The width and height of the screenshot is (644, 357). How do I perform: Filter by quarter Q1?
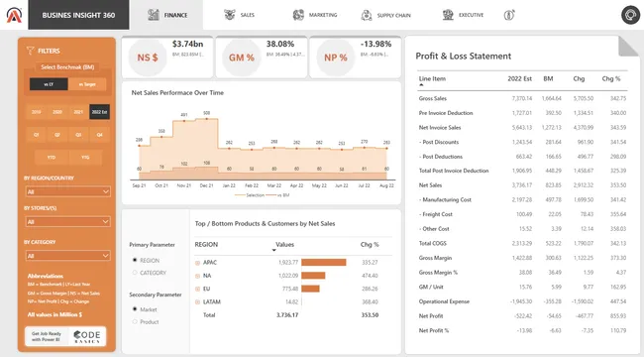[x=36, y=135]
